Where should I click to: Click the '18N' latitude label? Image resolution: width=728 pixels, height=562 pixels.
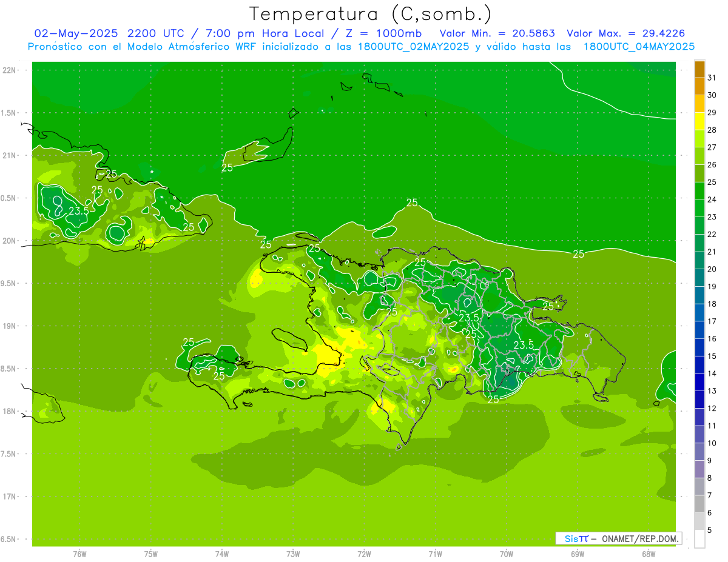[10, 411]
